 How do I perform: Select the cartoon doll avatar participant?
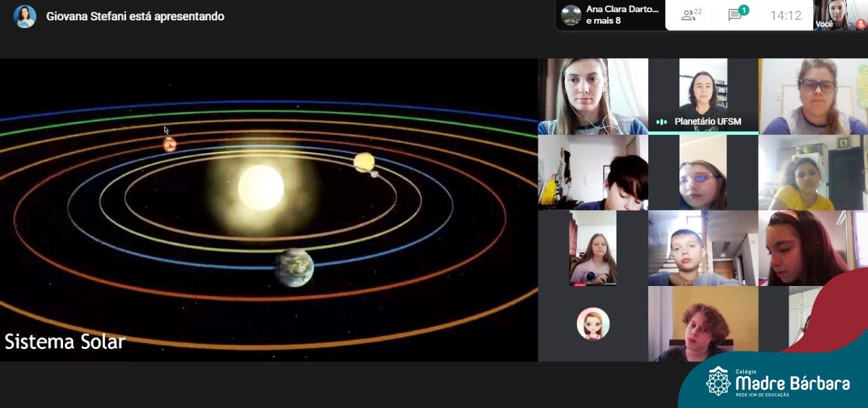pyautogui.click(x=593, y=324)
